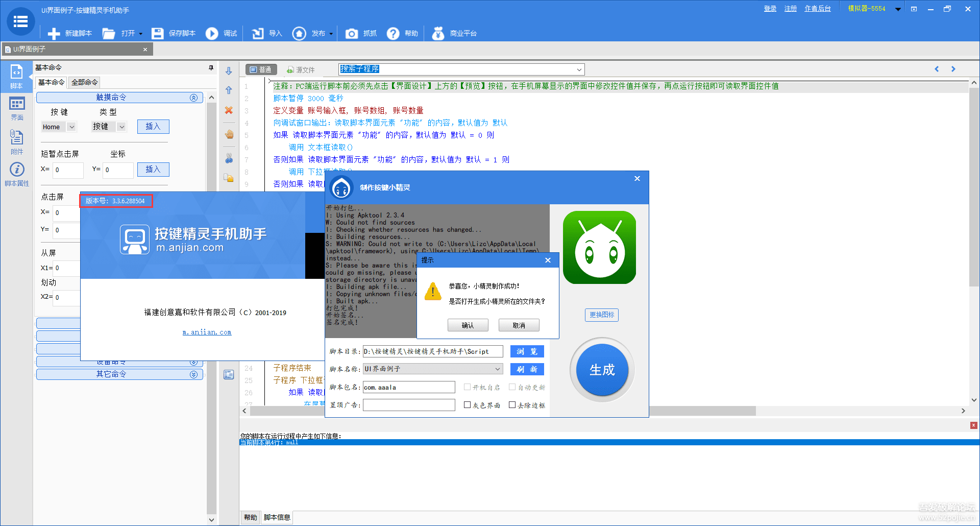Click the orange hand tool icon
Viewport: 980px width, 526px height.
(x=229, y=134)
